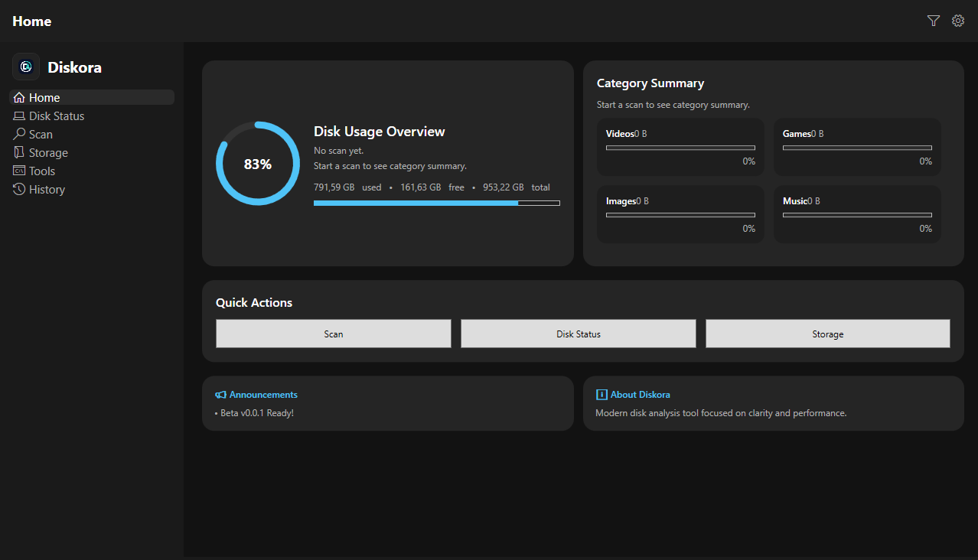Click the filter funnel icon
This screenshot has height=560, width=978.
pos(933,21)
